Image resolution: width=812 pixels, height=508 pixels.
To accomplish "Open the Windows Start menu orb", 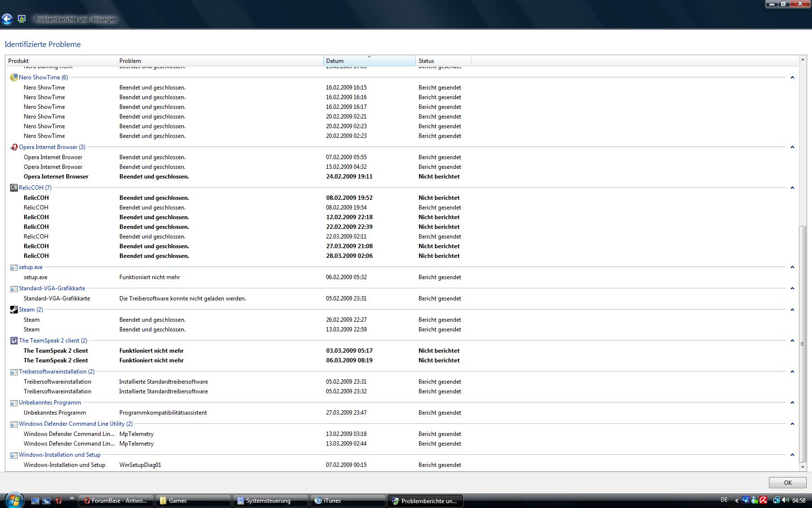I will pos(14,500).
